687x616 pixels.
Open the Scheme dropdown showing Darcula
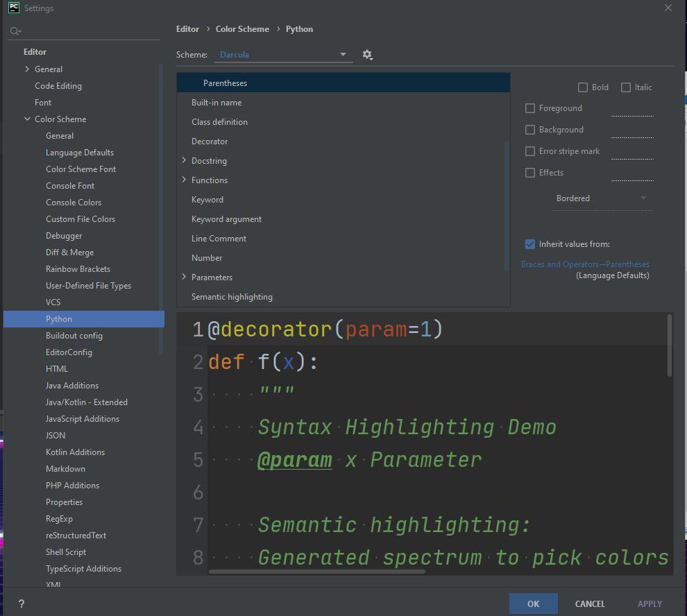[283, 55]
